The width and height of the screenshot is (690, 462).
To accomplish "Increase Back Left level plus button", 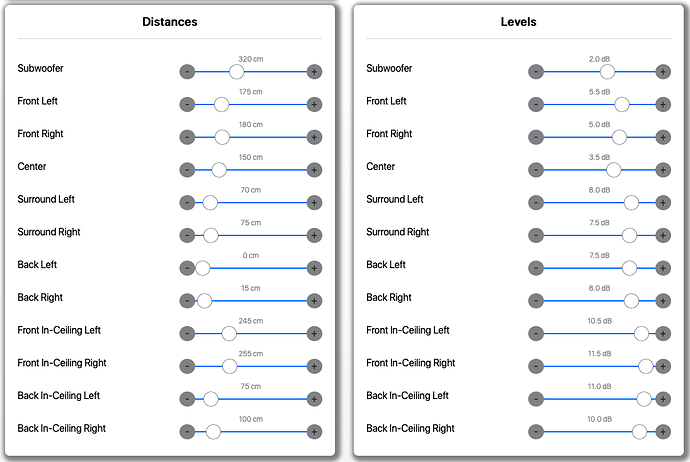I will (x=663, y=268).
